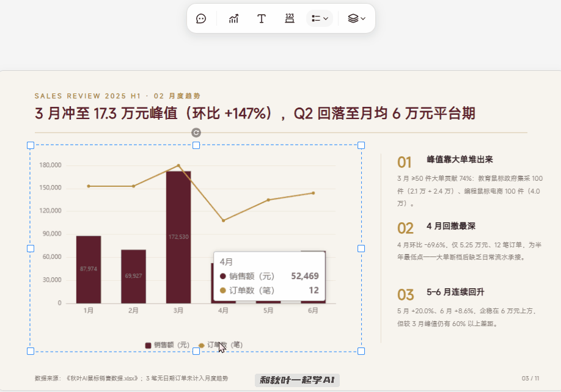Viewport: 561px width, 392px height.
Task: Click the bottom-left chart selection handle
Action: [x=31, y=351]
